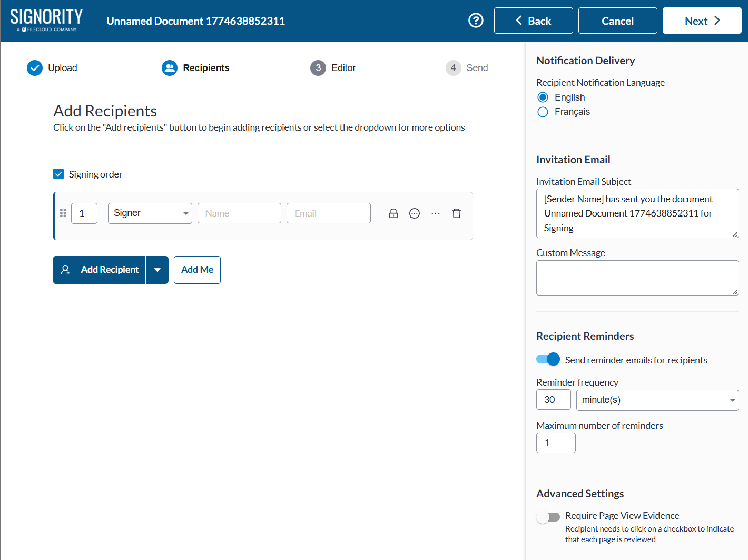Enable Require Page View Evidence toggle
This screenshot has height=560, width=748.
[x=548, y=517]
